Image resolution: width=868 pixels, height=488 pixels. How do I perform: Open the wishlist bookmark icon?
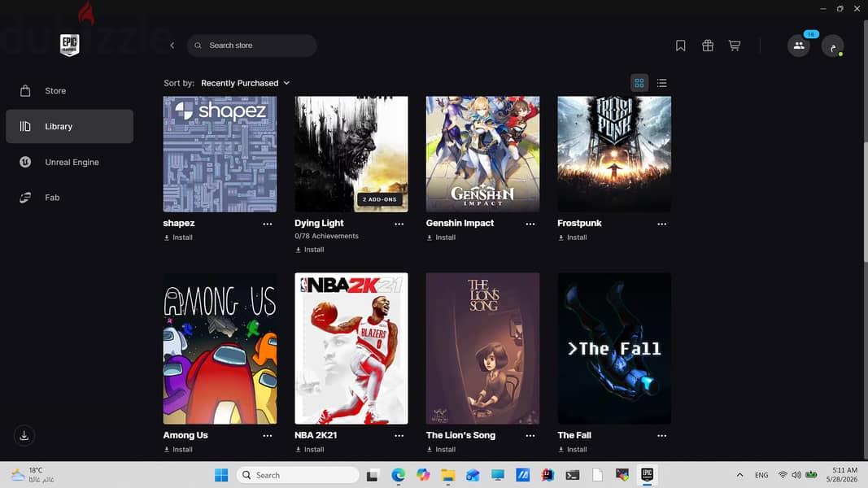[x=680, y=46]
